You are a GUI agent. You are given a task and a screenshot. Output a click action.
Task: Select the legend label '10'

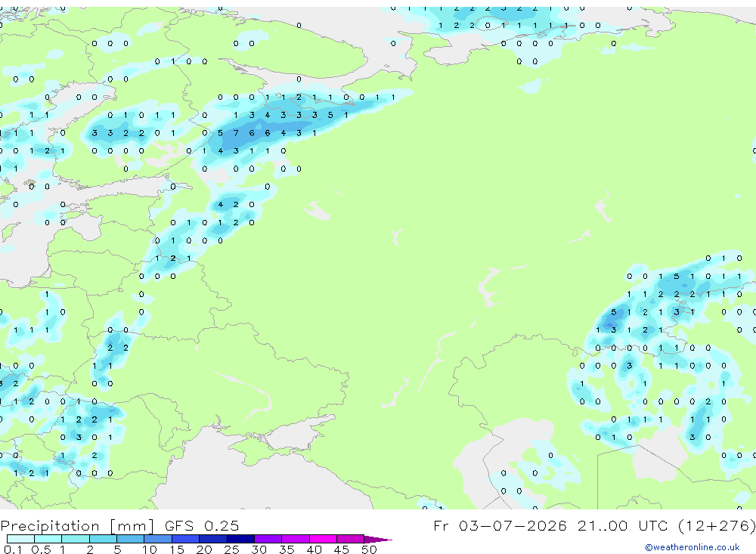(149, 549)
